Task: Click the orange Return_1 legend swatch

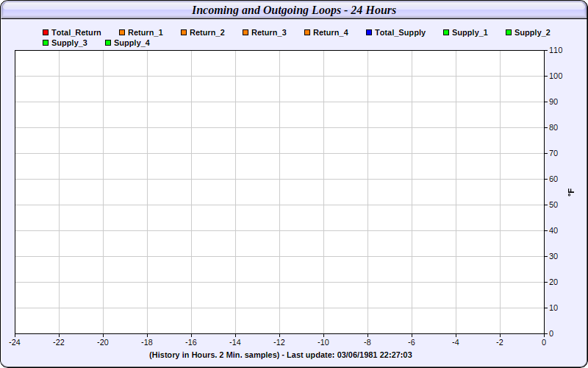Action: (x=123, y=33)
